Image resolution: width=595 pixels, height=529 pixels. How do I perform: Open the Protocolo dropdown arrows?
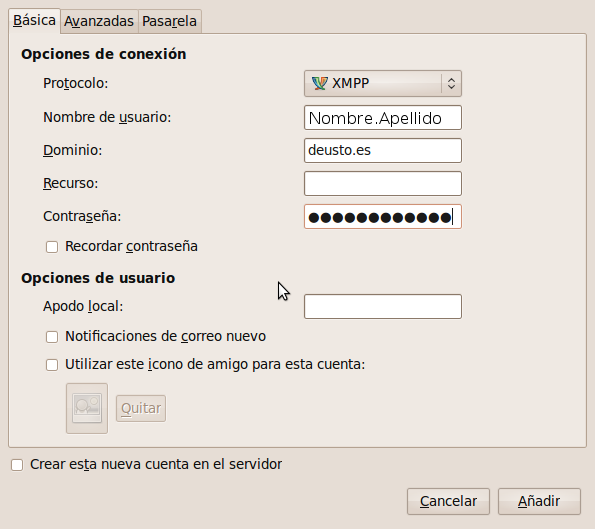click(x=451, y=83)
